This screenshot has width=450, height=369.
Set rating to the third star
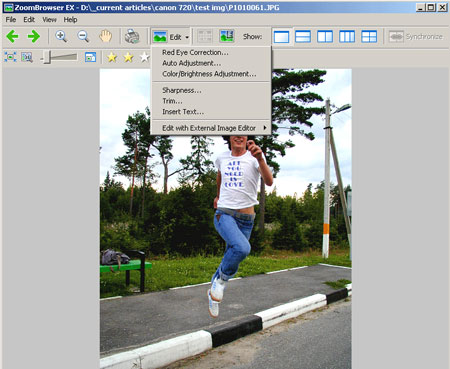[145, 57]
